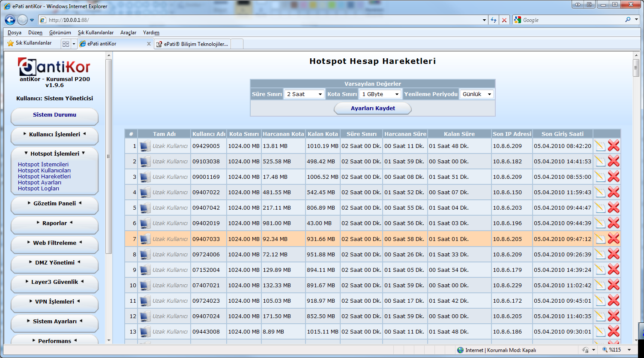Viewport: 644px width, 358px height.
Task: Sort by Harcanan Kota column header
Action: pos(283,134)
